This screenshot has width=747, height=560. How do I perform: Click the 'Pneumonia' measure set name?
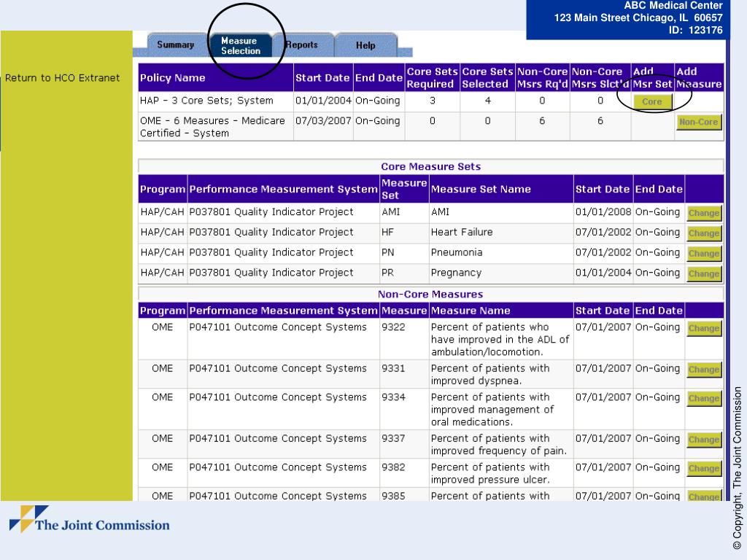(x=457, y=252)
